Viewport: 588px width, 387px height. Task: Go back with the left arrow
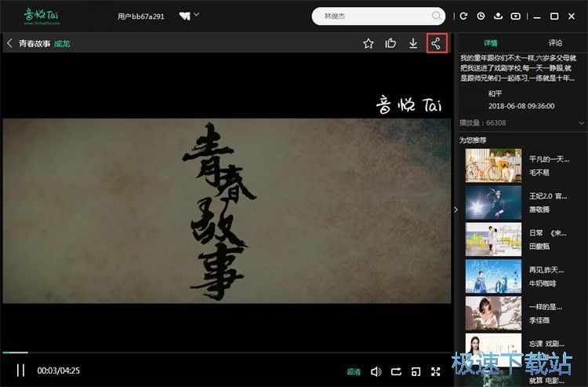(9, 43)
